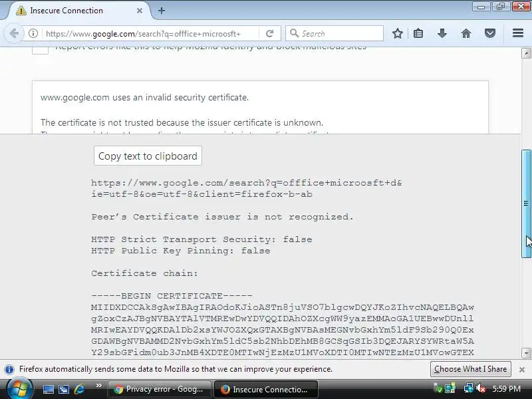Click 'issuer certificate is unknown' sentence

(x=182, y=122)
